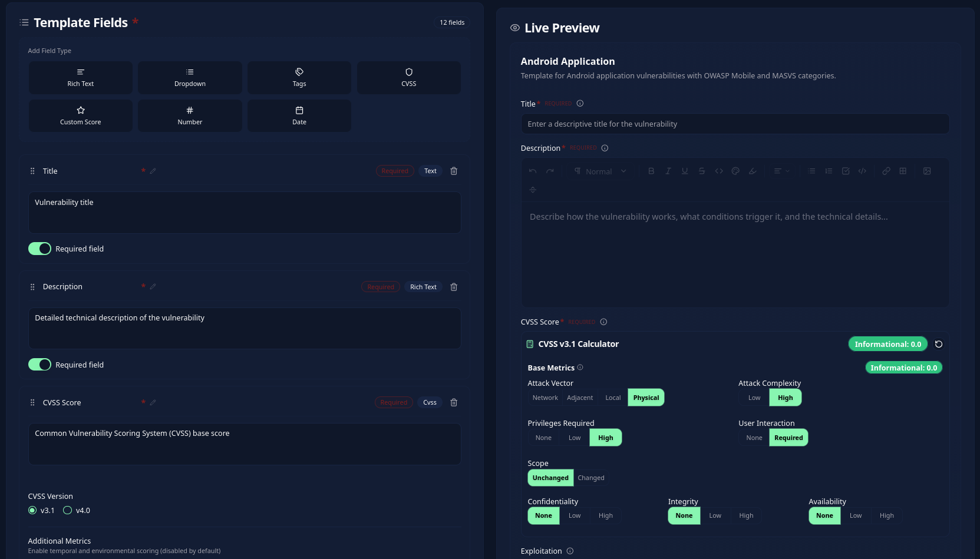This screenshot has height=559, width=980.
Task: Set Attack Complexity to Low
Action: point(754,398)
